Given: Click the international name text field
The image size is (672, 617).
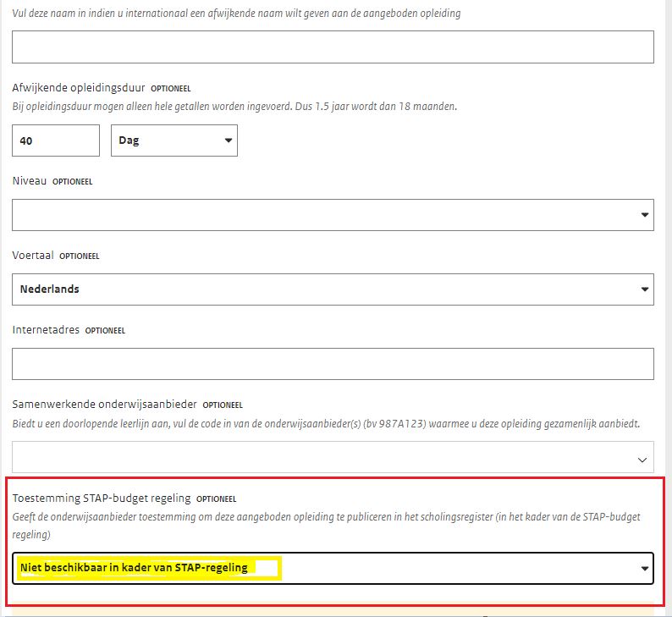Looking at the screenshot, I should [333, 47].
